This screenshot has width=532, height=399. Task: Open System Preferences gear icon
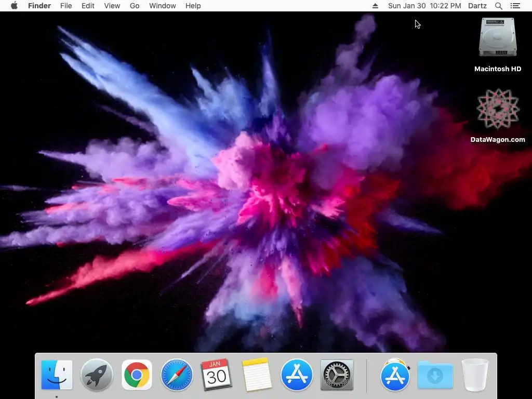pos(337,375)
